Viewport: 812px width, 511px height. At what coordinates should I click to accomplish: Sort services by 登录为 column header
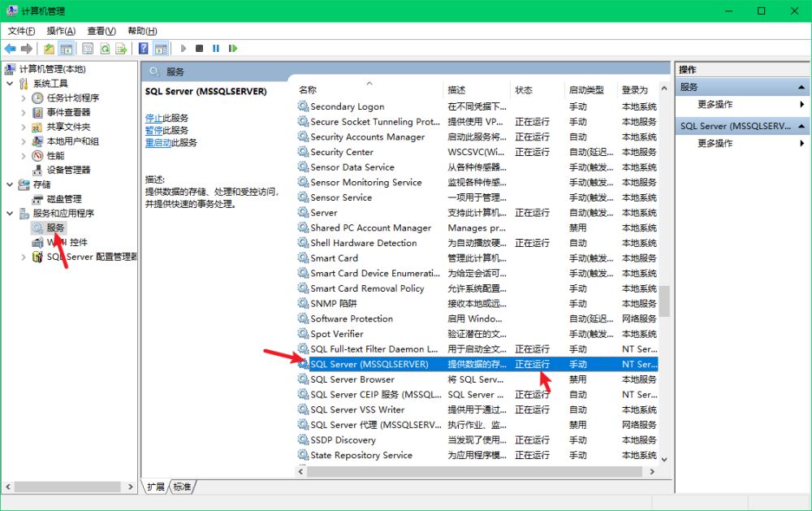638,90
